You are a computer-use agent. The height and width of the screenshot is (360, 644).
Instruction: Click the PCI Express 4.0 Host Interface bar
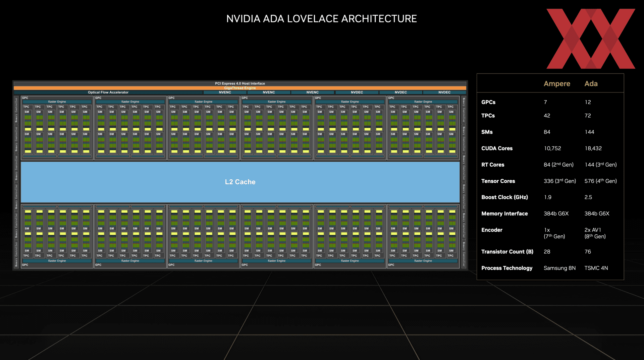pyautogui.click(x=240, y=83)
